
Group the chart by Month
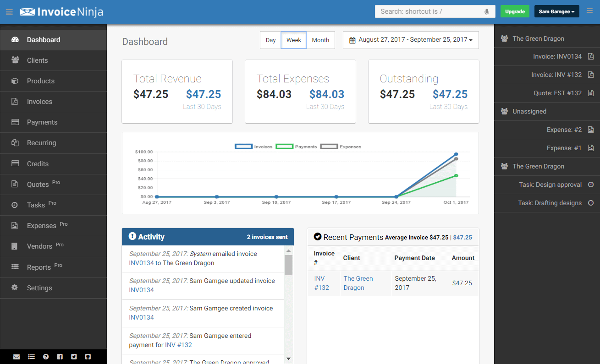pyautogui.click(x=320, y=40)
